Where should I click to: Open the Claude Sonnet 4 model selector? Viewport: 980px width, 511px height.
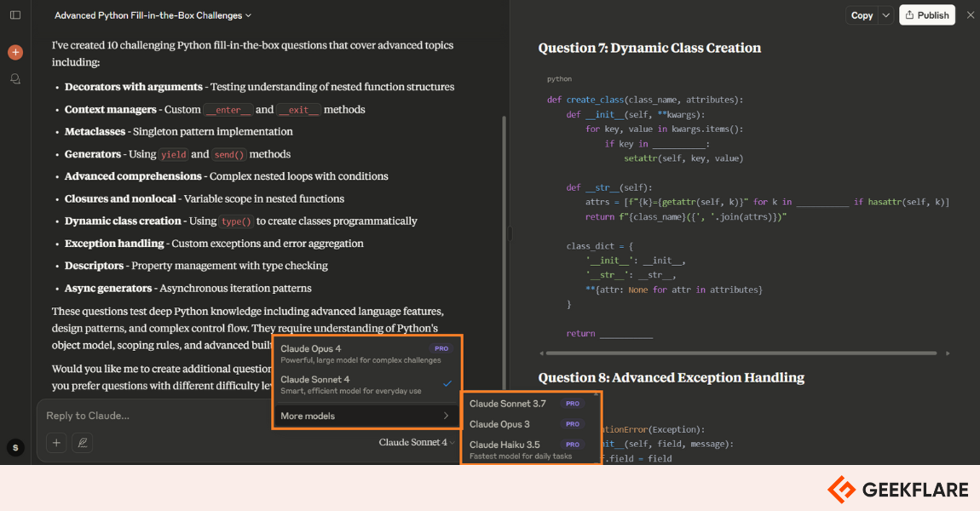[417, 442]
